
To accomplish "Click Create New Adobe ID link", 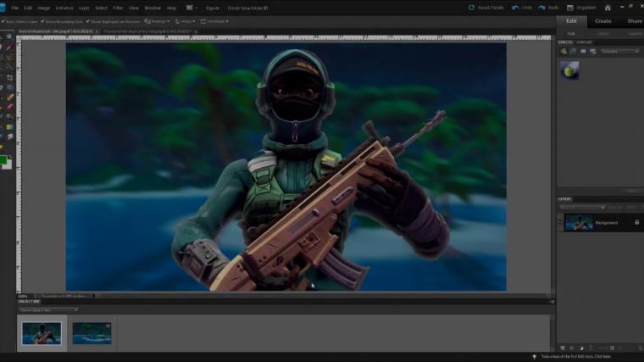I will (x=247, y=8).
